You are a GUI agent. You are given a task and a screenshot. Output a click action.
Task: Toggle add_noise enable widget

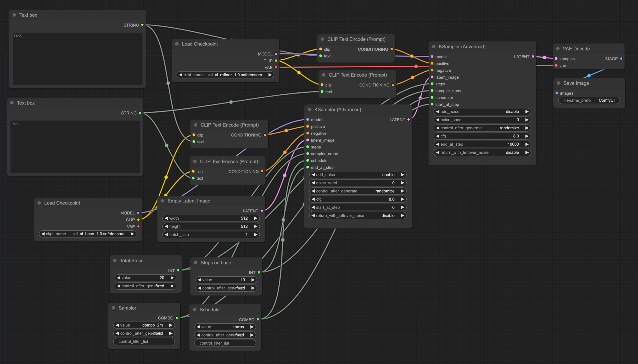pos(358,174)
